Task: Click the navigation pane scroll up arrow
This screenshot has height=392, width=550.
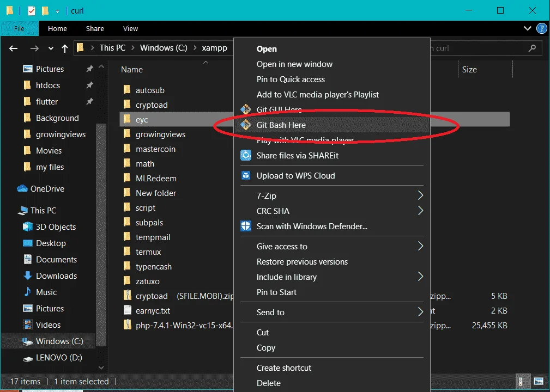Action: (101, 66)
